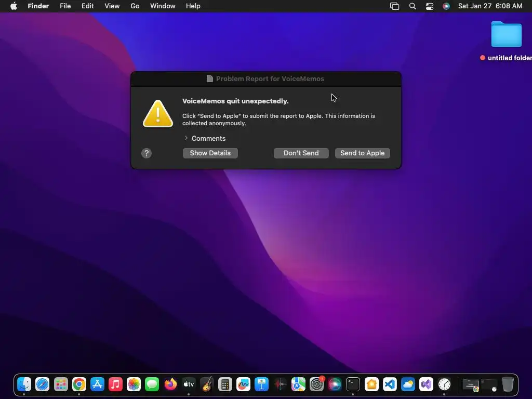The image size is (532, 399).
Task: Launch Safari from the Dock
Action: 43,384
